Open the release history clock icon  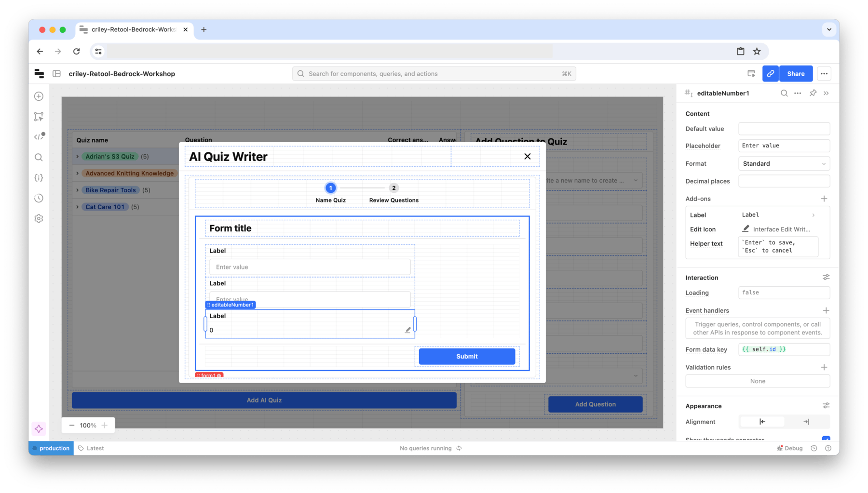pyautogui.click(x=39, y=198)
